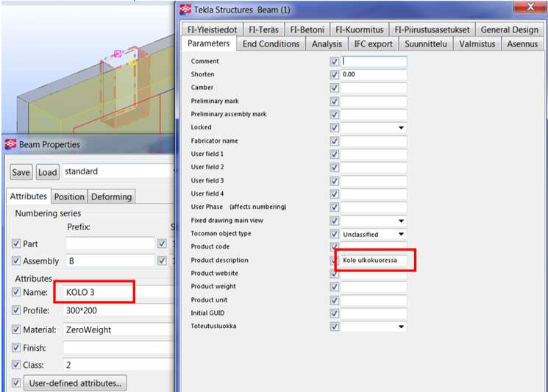
Task: Switch to the Analysis tab
Action: pyautogui.click(x=327, y=44)
